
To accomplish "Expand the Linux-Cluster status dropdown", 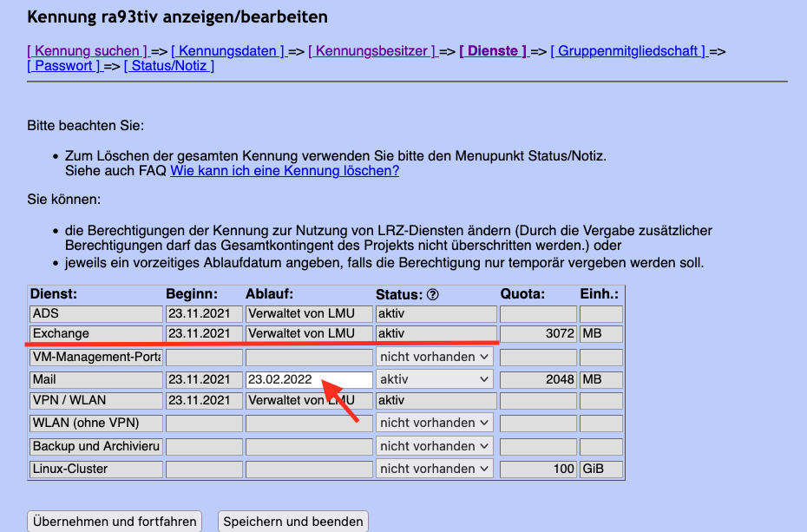I will 435,469.
